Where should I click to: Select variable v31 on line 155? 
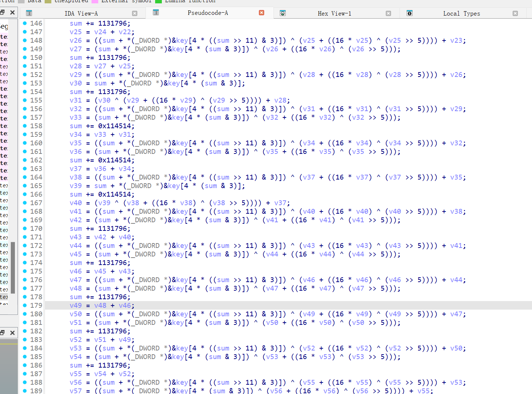click(76, 100)
